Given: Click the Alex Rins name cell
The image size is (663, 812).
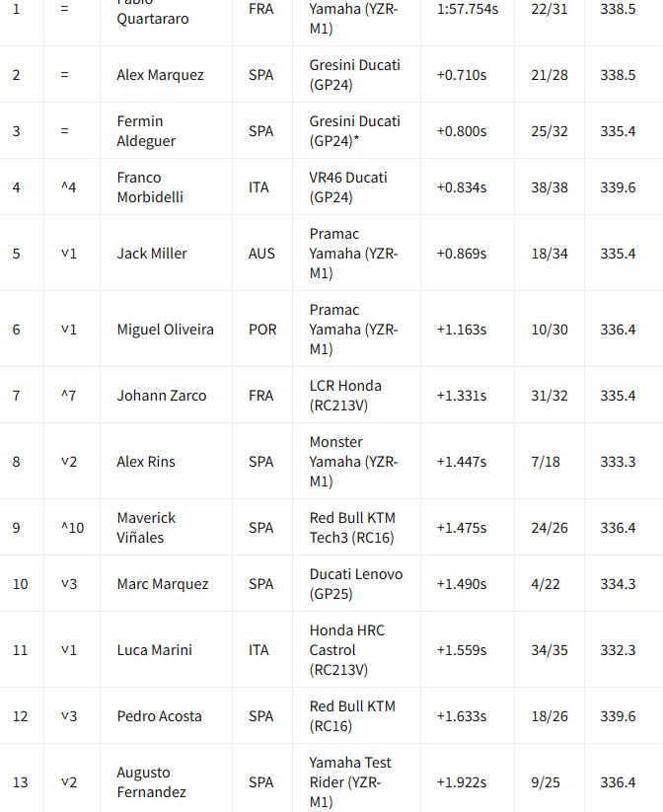Looking at the screenshot, I should [x=145, y=462].
